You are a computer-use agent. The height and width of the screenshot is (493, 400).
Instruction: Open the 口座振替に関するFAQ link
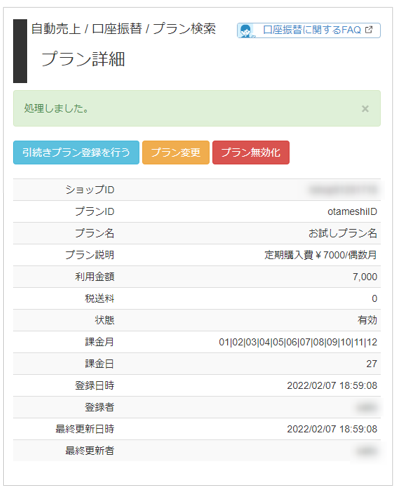(x=309, y=30)
